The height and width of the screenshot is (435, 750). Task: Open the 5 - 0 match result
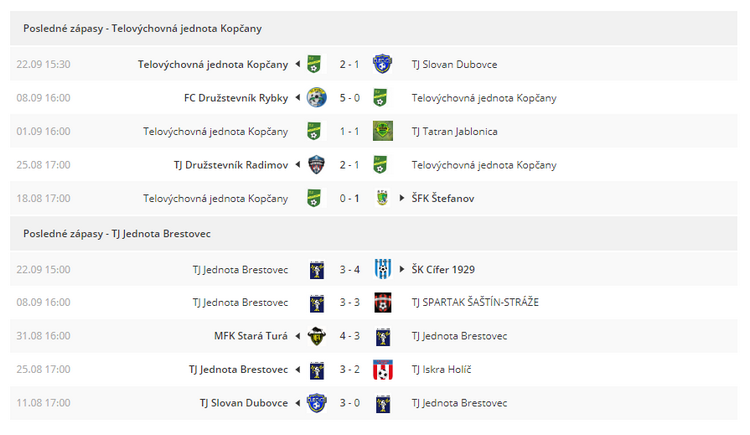pyautogui.click(x=350, y=98)
